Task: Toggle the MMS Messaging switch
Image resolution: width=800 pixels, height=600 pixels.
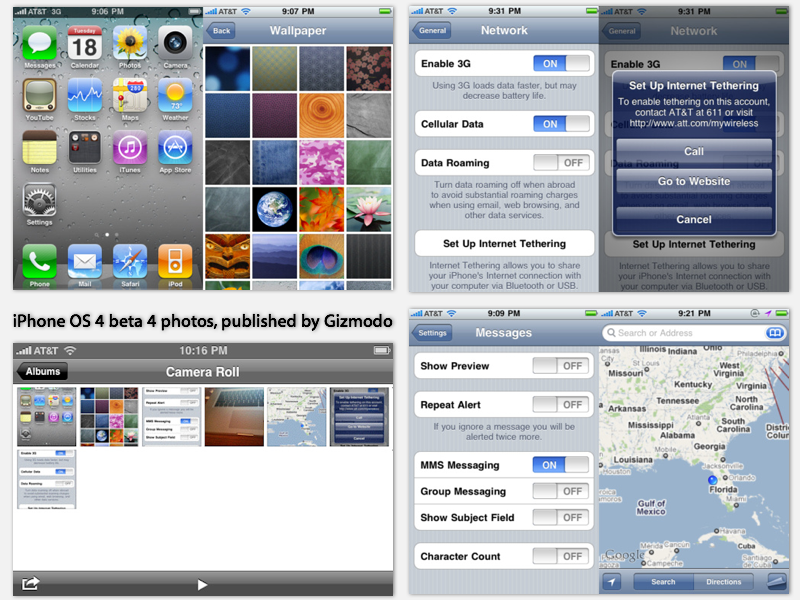Action: [x=561, y=465]
